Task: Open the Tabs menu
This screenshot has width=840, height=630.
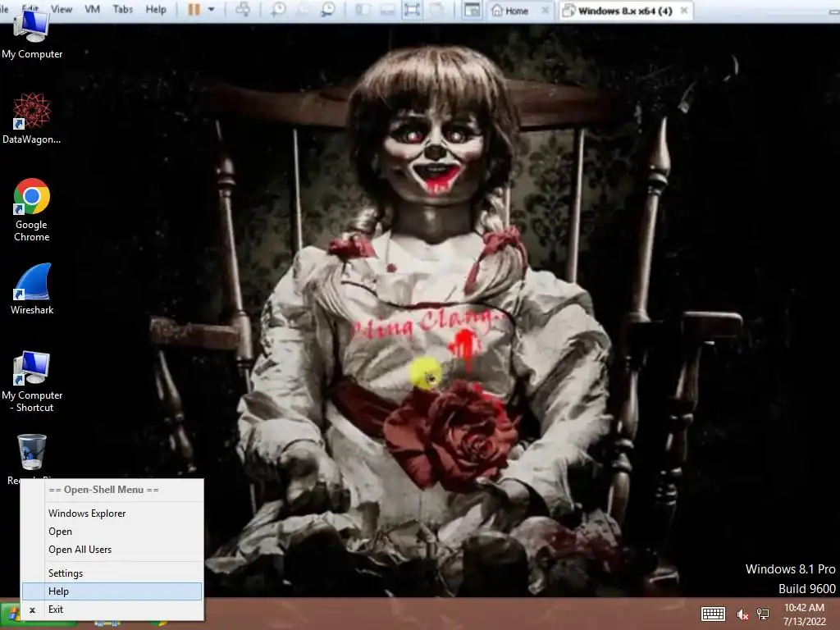Action: (123, 9)
